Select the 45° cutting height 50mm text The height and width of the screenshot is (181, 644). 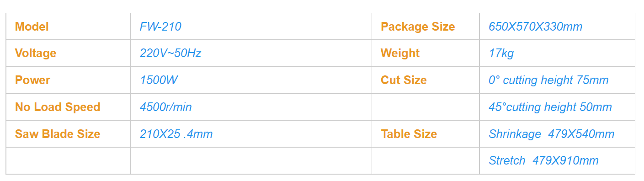click(550, 107)
